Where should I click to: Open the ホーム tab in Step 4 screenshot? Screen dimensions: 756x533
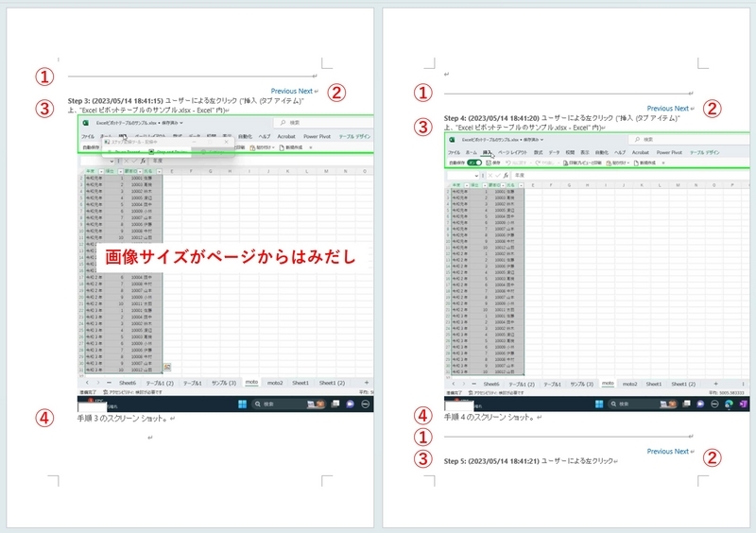pos(471,152)
